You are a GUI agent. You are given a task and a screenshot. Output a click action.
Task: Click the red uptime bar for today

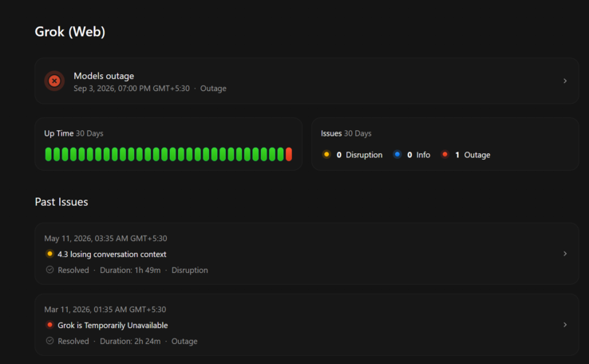[x=288, y=154]
